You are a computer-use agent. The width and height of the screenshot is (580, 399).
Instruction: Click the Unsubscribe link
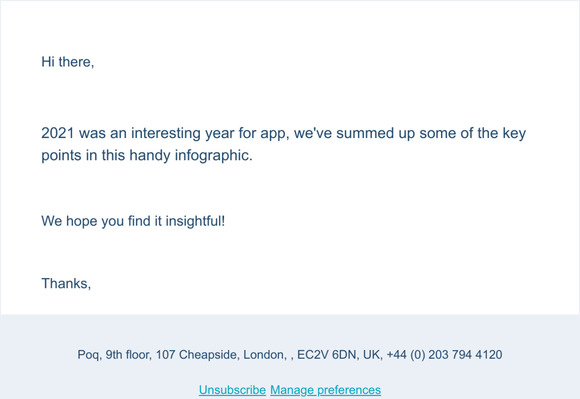(232, 390)
